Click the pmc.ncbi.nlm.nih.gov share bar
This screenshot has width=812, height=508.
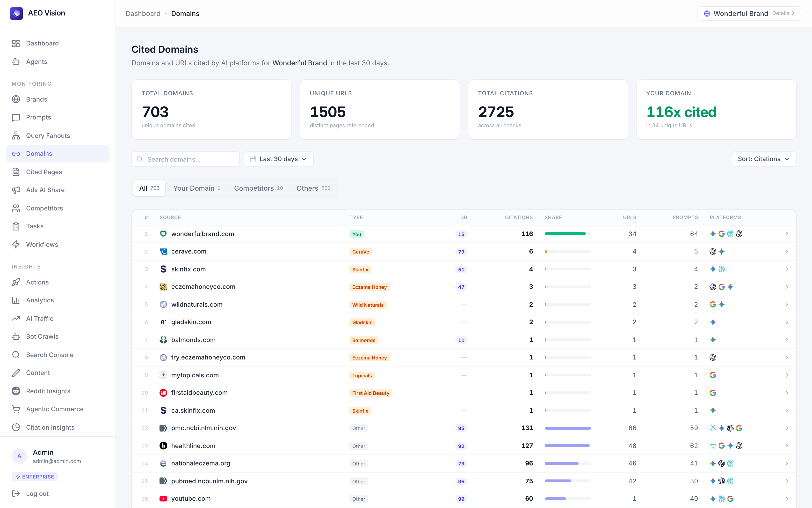tap(568, 428)
